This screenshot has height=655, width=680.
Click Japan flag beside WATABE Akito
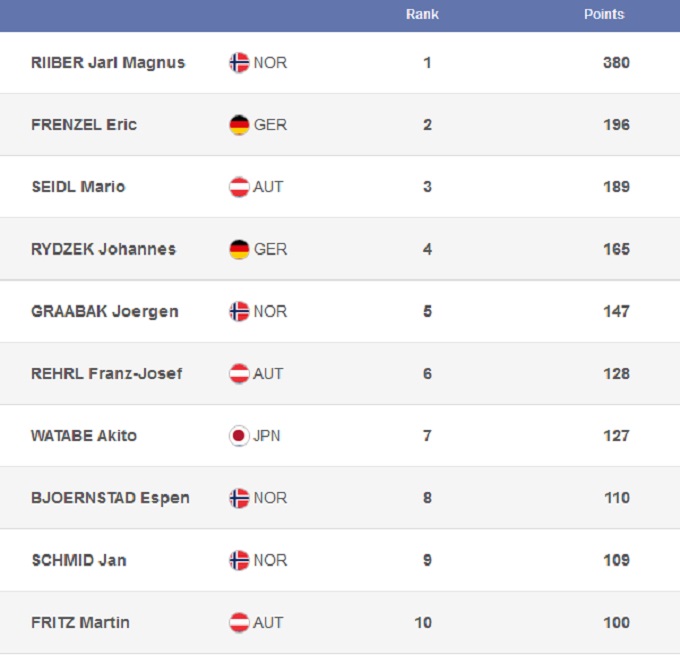pos(239,436)
